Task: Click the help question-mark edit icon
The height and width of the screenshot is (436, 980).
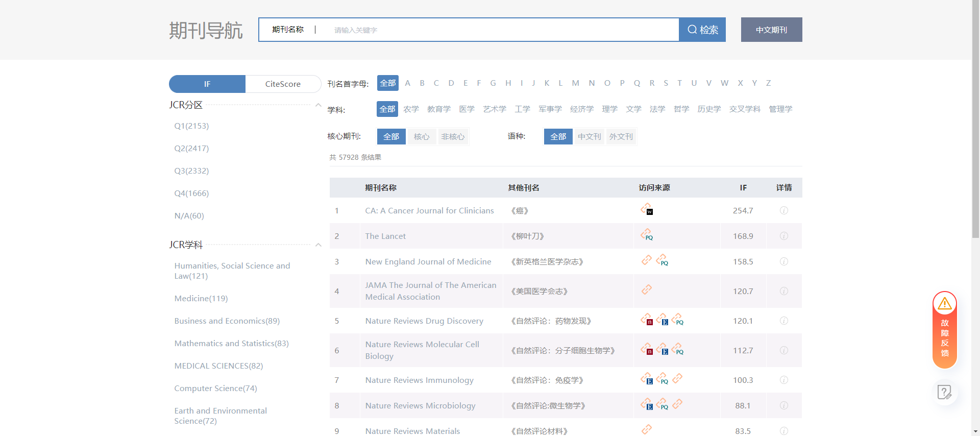Action: coord(944,392)
